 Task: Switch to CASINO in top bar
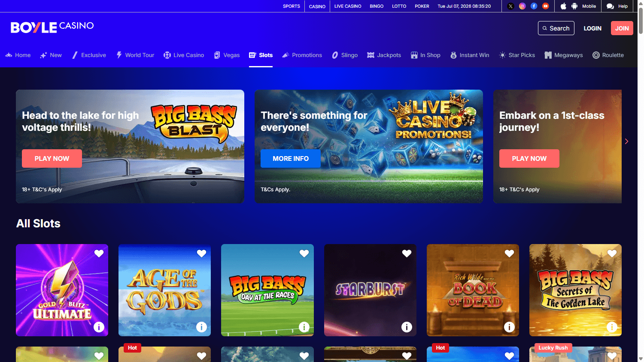pos(317,6)
